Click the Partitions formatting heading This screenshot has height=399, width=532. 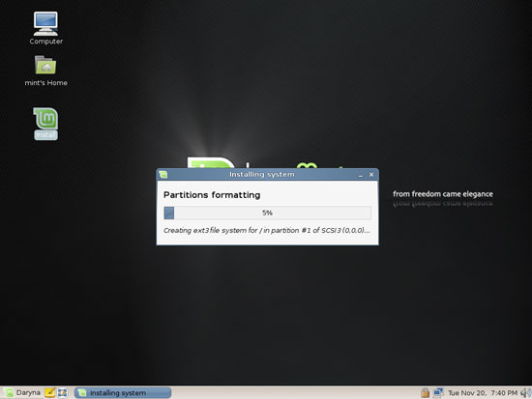coord(212,195)
